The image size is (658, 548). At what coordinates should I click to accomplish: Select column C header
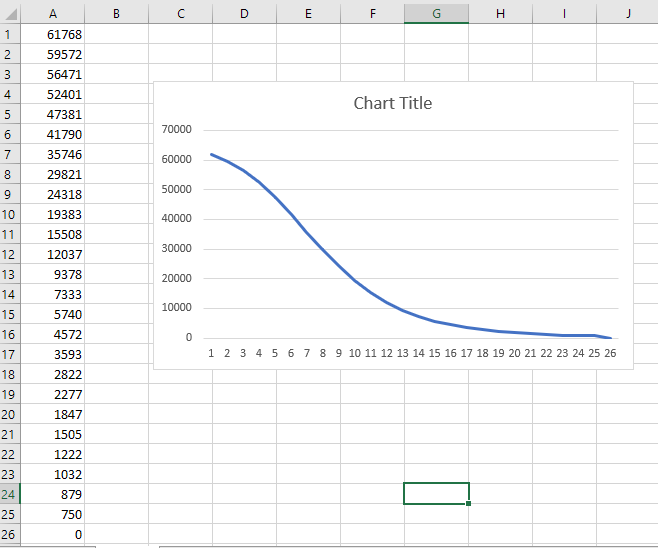point(180,14)
